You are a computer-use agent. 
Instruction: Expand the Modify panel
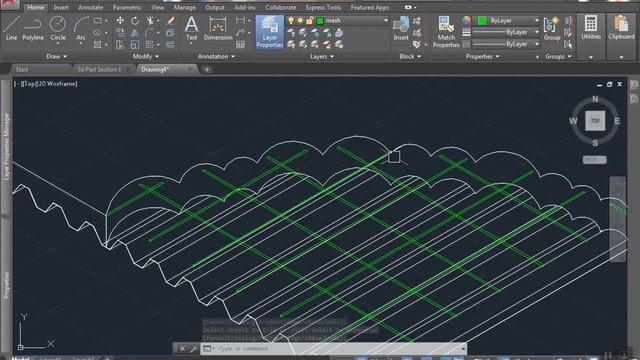click(145, 56)
